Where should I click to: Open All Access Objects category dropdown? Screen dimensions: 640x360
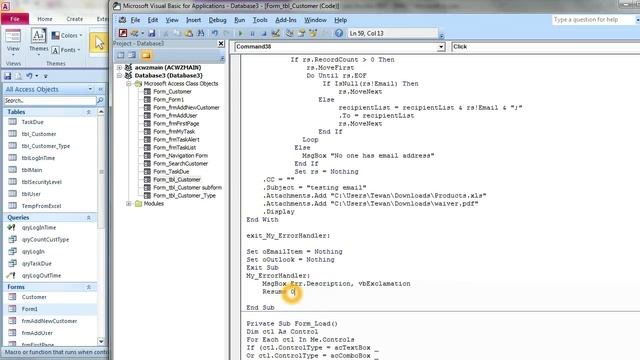coord(90,89)
